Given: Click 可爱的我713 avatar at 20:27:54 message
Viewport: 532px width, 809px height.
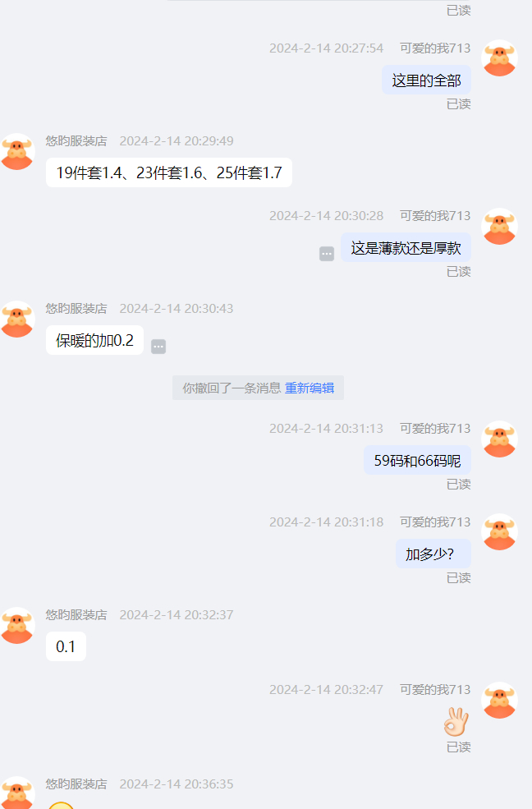Looking at the screenshot, I should click(499, 58).
